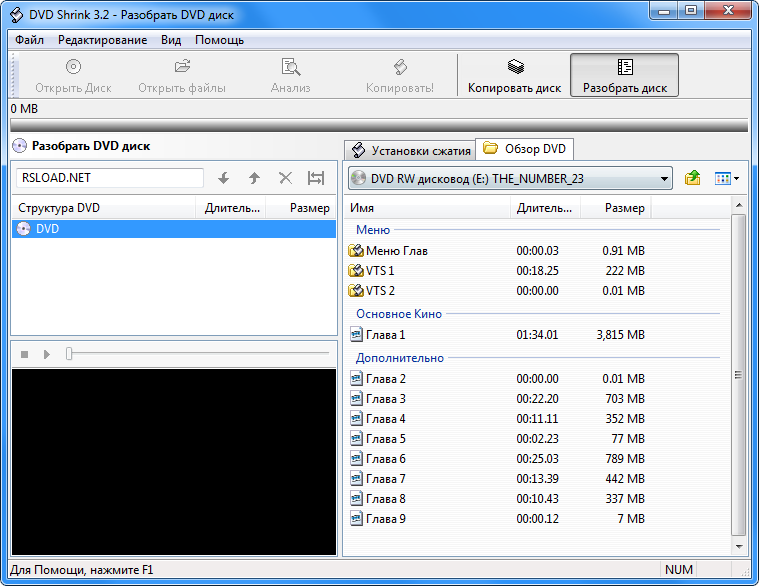
Task: Open the view mode dropdown icon
Action: [x=727, y=179]
